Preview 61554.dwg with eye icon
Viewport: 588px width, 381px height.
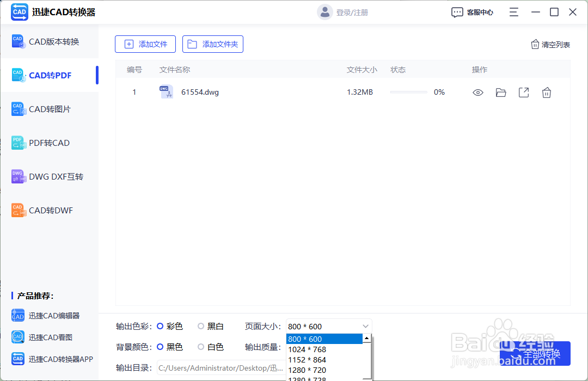point(478,93)
